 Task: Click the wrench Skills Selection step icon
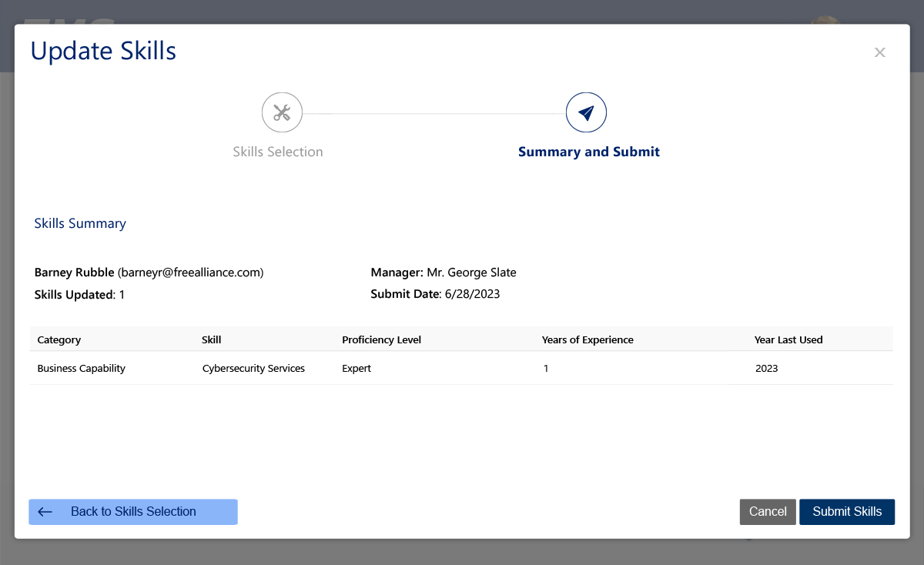click(282, 113)
